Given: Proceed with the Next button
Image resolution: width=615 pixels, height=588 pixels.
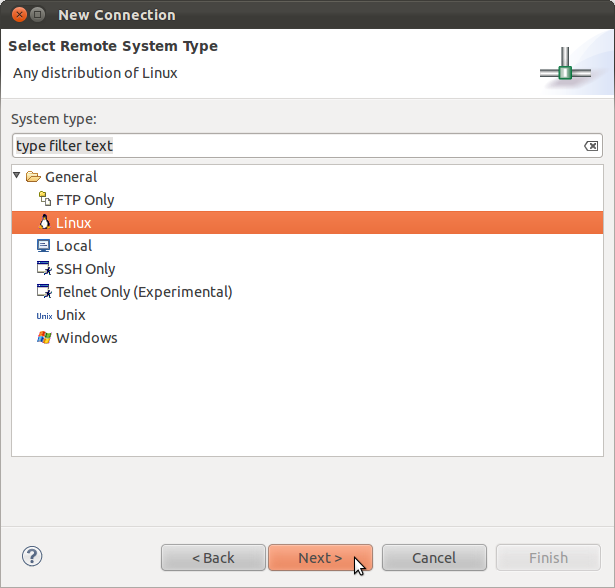Looking at the screenshot, I should (320, 557).
